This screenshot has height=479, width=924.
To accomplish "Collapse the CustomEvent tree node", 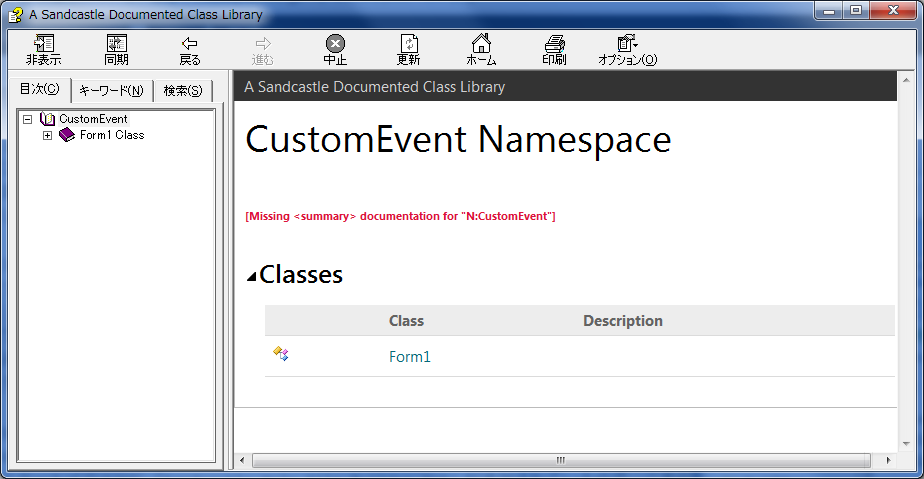I will 27,119.
